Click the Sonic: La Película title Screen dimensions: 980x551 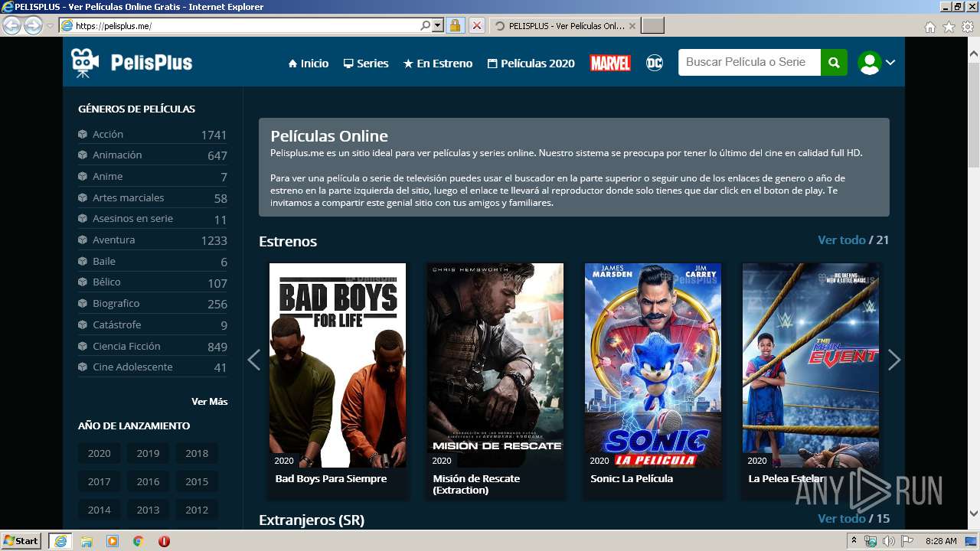632,479
